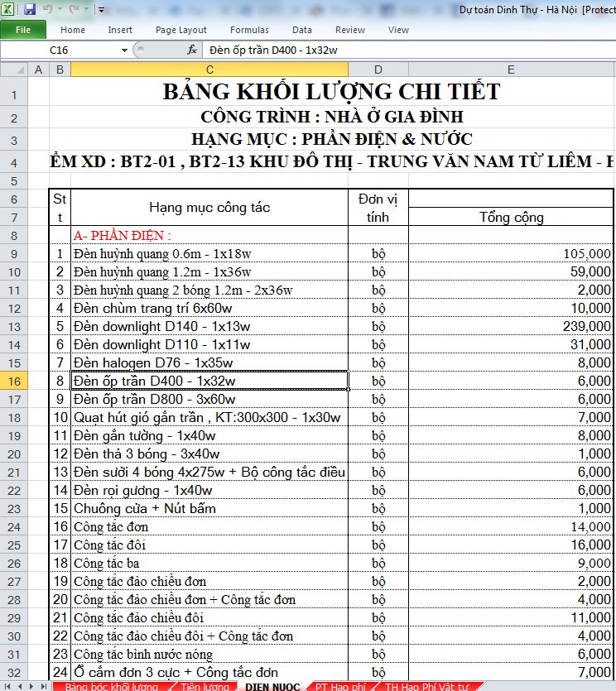Open the 'Bảng bóc khối lượng' sheet
Viewport: 616px width, 691px height.
click(x=111, y=687)
